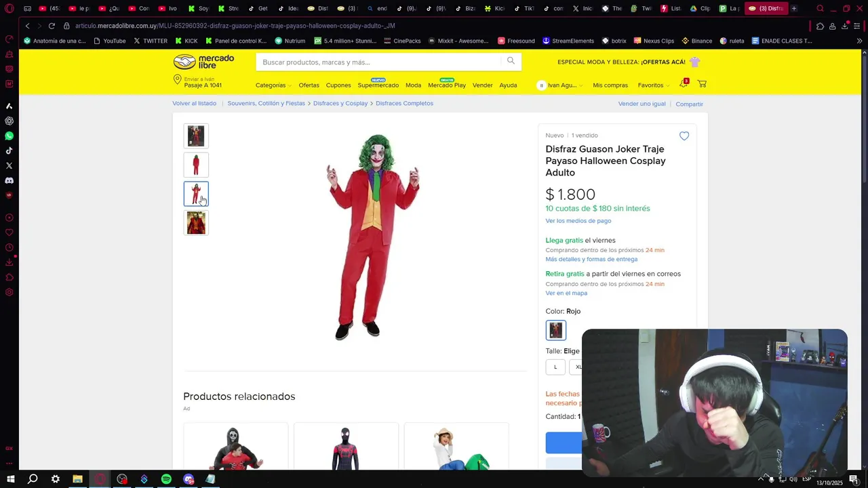Open KICK bookmark

[186, 41]
